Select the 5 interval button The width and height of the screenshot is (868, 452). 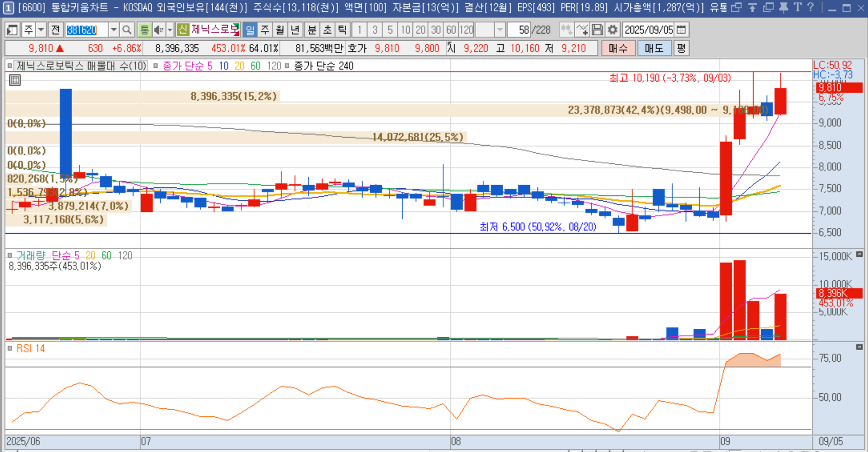[390, 30]
